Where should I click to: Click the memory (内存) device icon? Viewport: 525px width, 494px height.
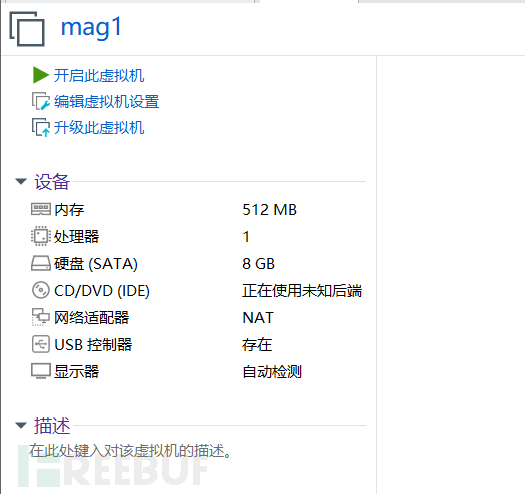(x=41, y=209)
